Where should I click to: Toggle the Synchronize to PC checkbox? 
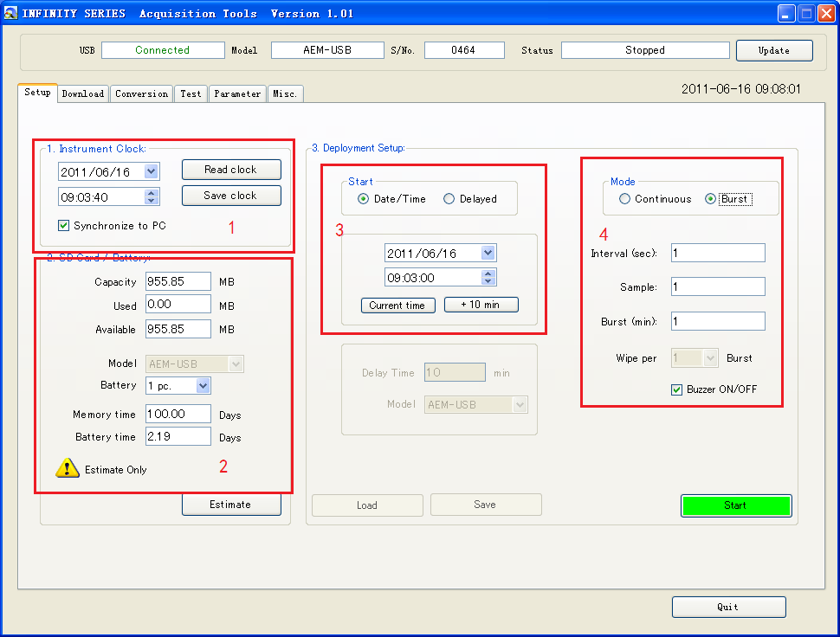tap(63, 226)
